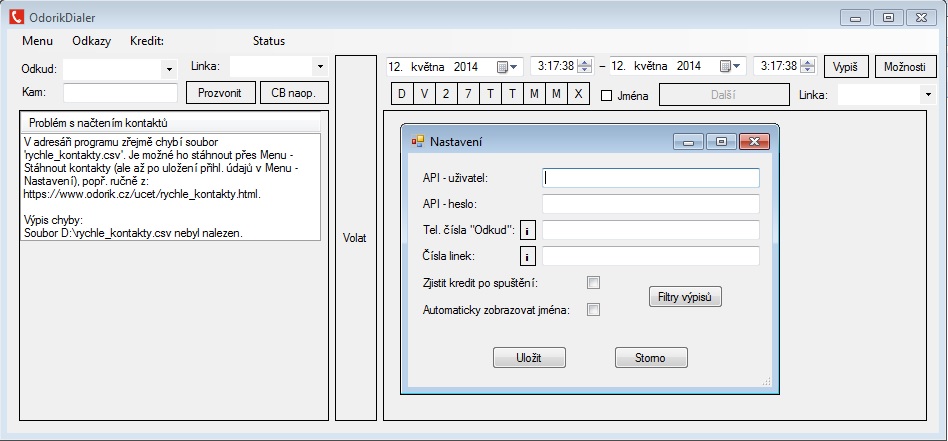948x441 pixels.
Task: Focus the API - uživatel input field
Action: pyautogui.click(x=651, y=178)
